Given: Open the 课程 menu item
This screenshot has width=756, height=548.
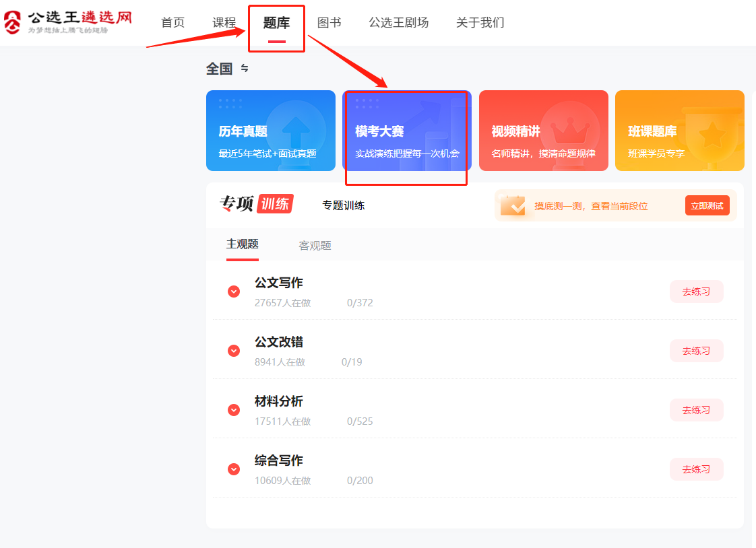Looking at the screenshot, I should [224, 22].
